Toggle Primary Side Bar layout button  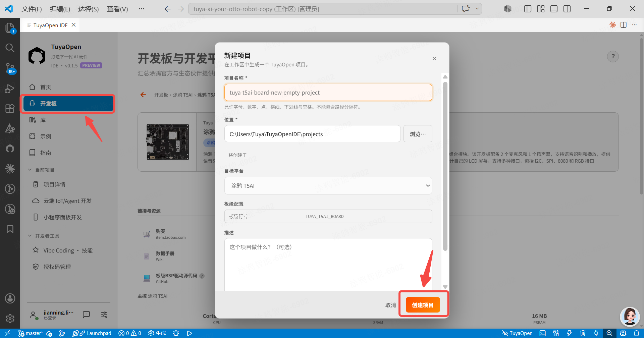click(528, 9)
